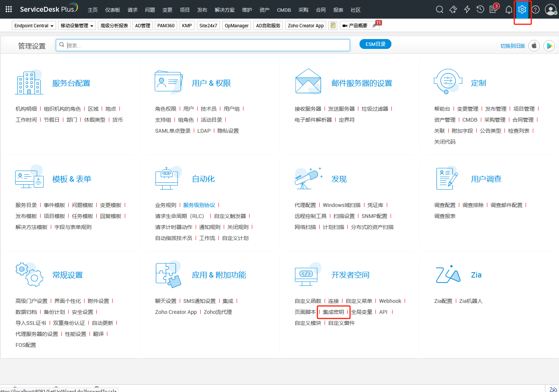The height and width of the screenshot is (392, 559).
Task: Click the 应用 & 附加功能 puzzle icon
Action: pyautogui.click(x=168, y=275)
